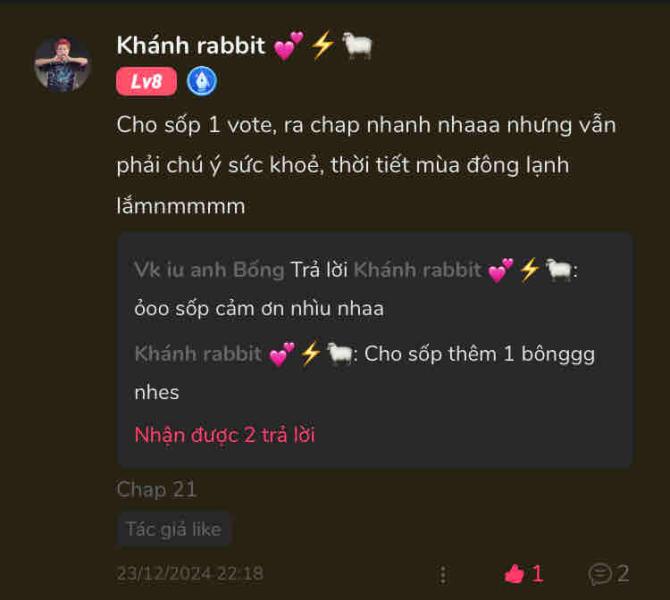Tap reply text "ỏoo sốp cảm ơn nhìu nhaa"

coord(259,309)
